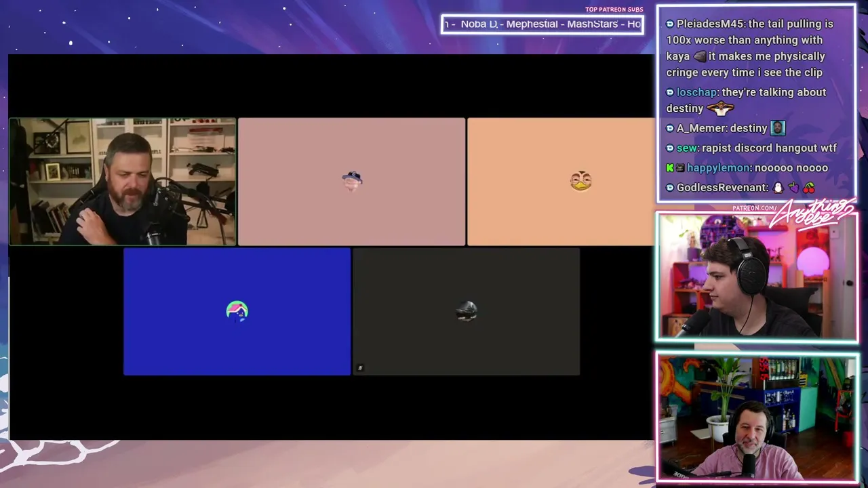Click the sew username in chat

686,148
